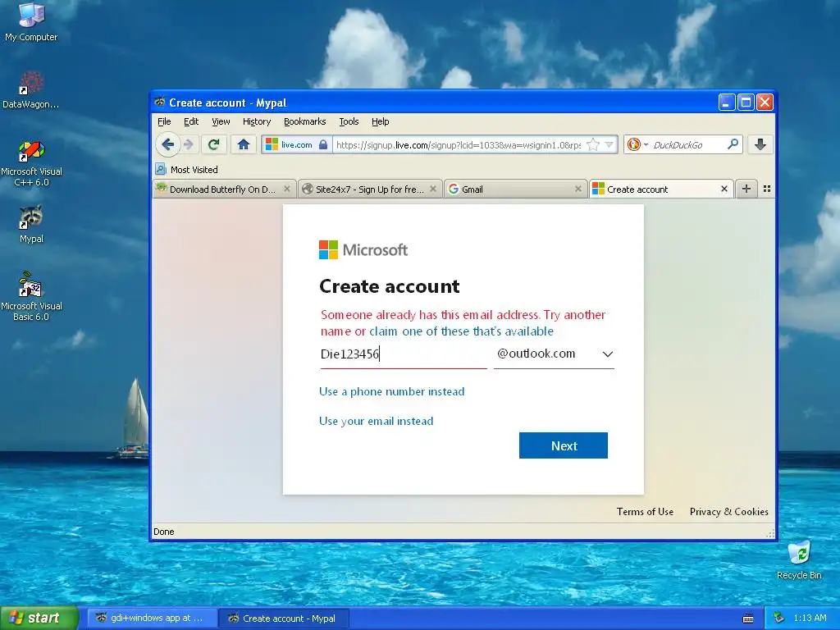This screenshot has height=630, width=840.
Task: Click the Mypal raccoon icon in title bar
Action: pyautogui.click(x=160, y=102)
